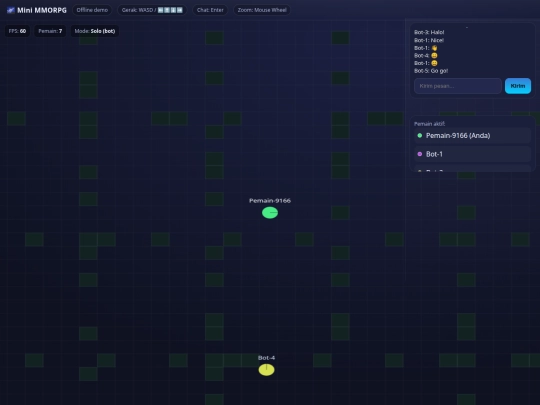Click Bot-4's emoji chat message

[426, 55]
